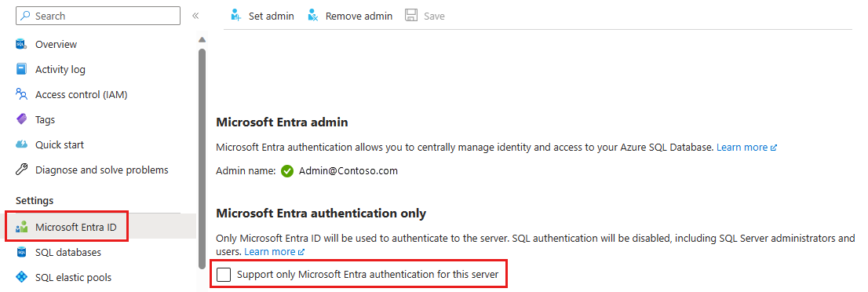Select the Access control (IAM) people icon
The width and height of the screenshot is (868, 292).
click(21, 94)
